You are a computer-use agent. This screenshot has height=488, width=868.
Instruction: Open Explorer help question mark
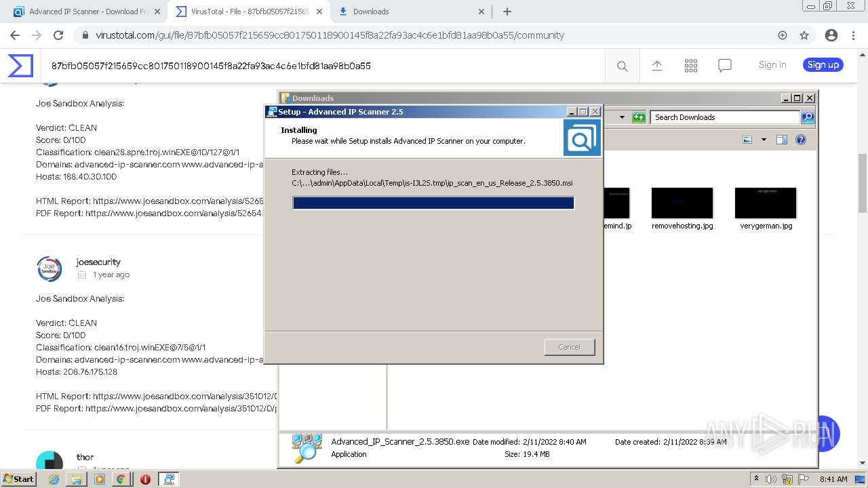[x=801, y=140]
